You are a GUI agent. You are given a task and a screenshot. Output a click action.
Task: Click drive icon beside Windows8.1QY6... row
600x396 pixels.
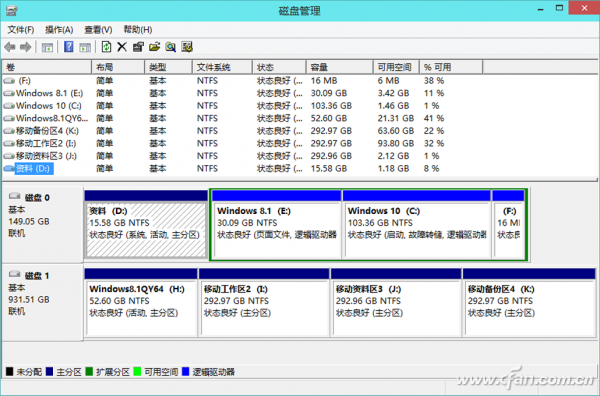pos(9,119)
